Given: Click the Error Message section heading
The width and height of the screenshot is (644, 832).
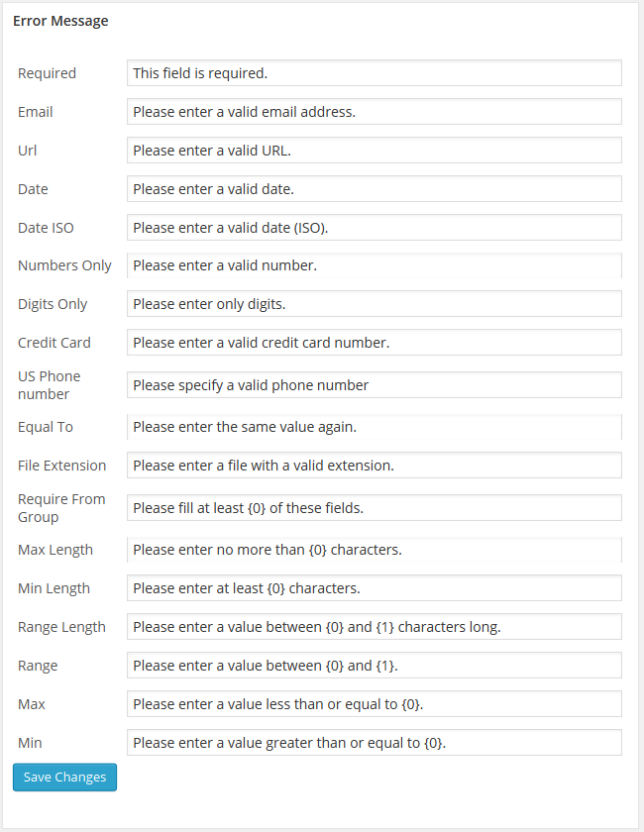Looking at the screenshot, I should coord(60,21).
